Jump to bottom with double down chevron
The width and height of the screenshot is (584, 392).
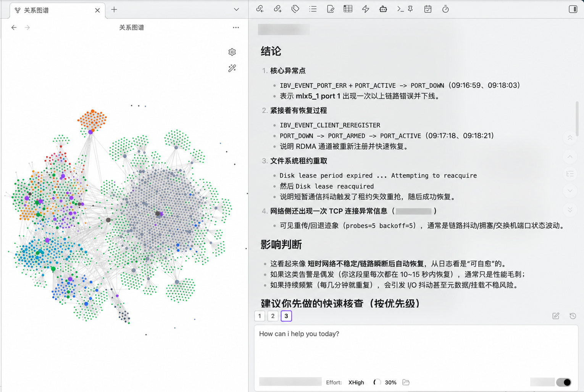pyautogui.click(x=570, y=210)
